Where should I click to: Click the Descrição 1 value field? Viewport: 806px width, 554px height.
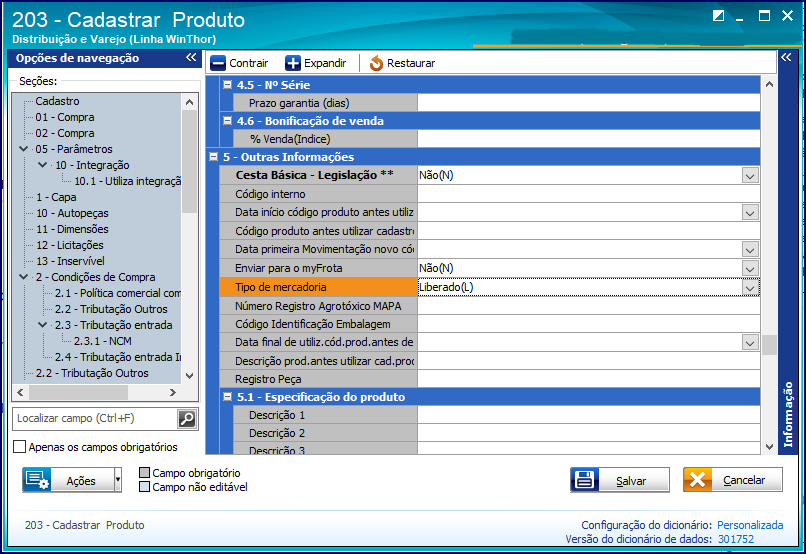click(x=589, y=415)
